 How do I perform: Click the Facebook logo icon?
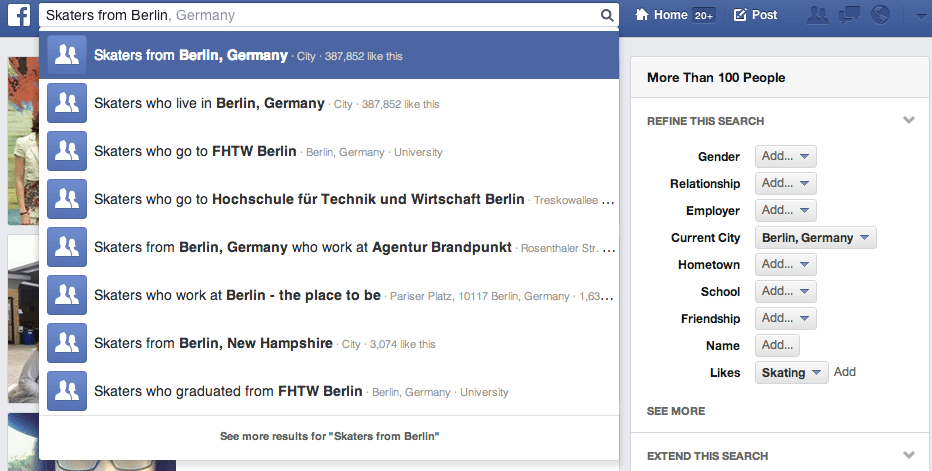click(x=19, y=15)
